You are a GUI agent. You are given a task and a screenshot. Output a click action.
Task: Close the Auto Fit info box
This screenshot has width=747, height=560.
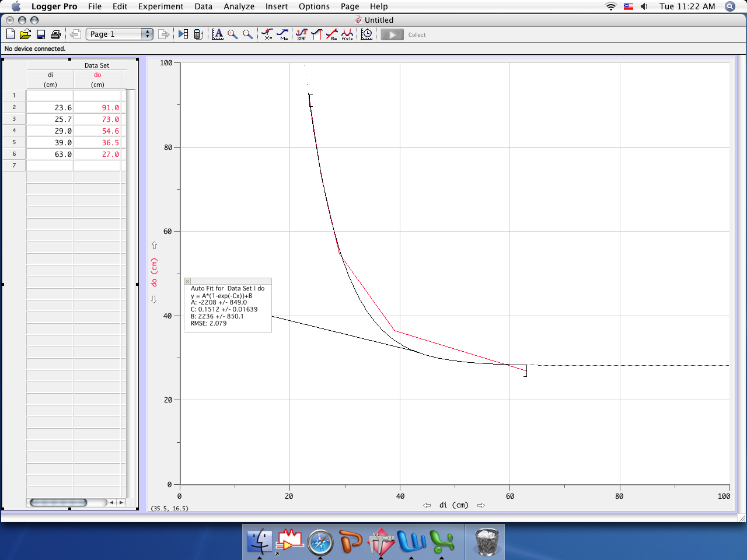pos(187,281)
